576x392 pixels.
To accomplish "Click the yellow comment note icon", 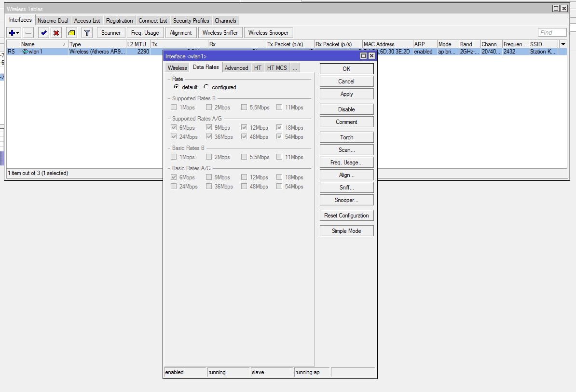I will [71, 33].
